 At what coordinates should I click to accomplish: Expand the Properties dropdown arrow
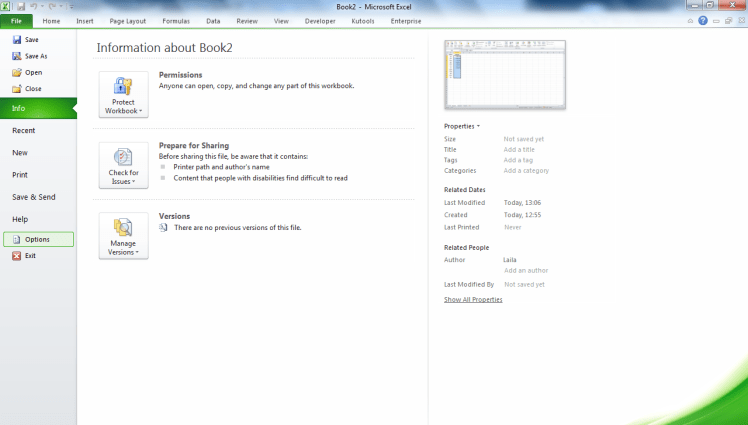point(478,127)
